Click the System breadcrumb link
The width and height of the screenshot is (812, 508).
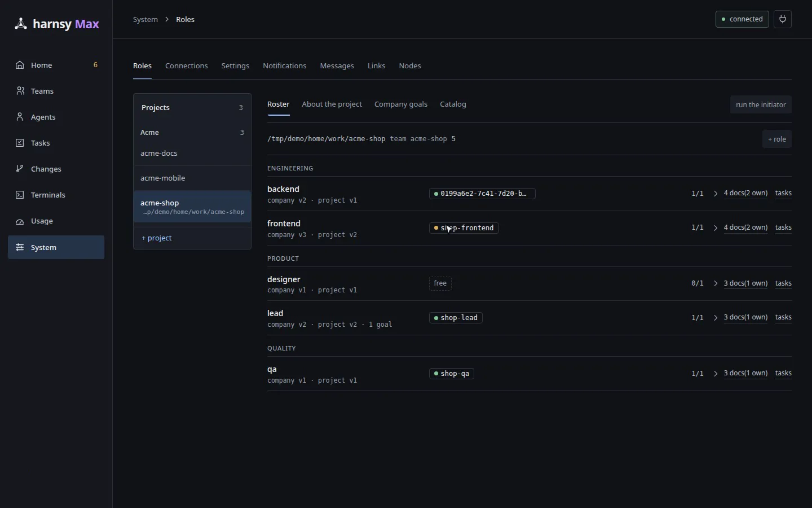(x=145, y=19)
